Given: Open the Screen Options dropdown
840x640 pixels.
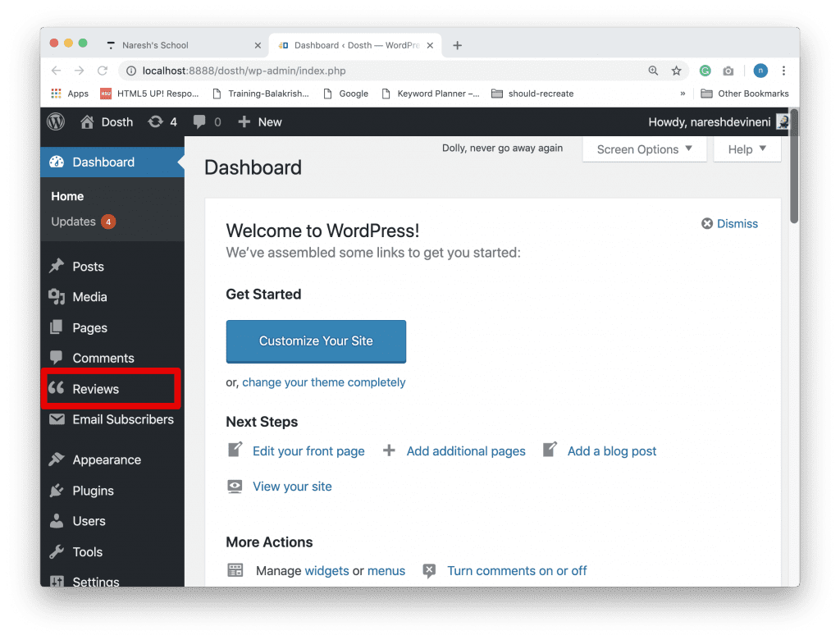Looking at the screenshot, I should tap(644, 149).
